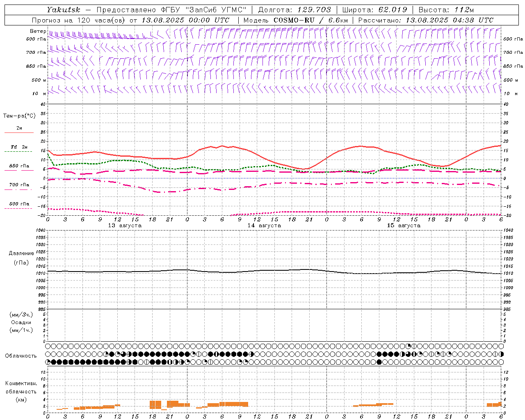Click "850 гПа" entry in temperature legend
The width and height of the screenshot is (525, 420).
coord(19,166)
